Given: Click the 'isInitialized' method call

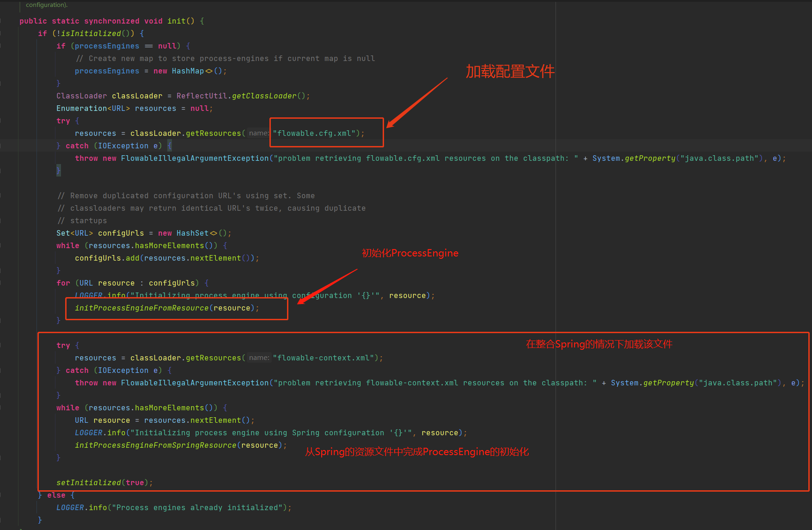Looking at the screenshot, I should click(x=91, y=34).
